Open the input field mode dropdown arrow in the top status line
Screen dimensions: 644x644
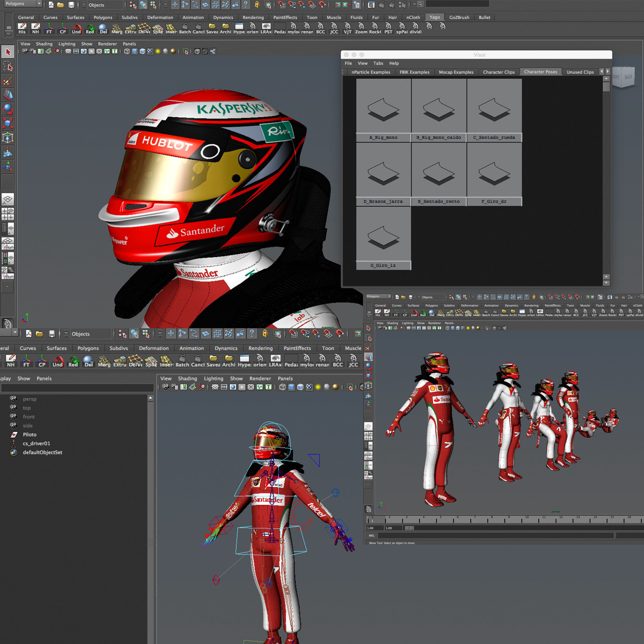tap(414, 4)
